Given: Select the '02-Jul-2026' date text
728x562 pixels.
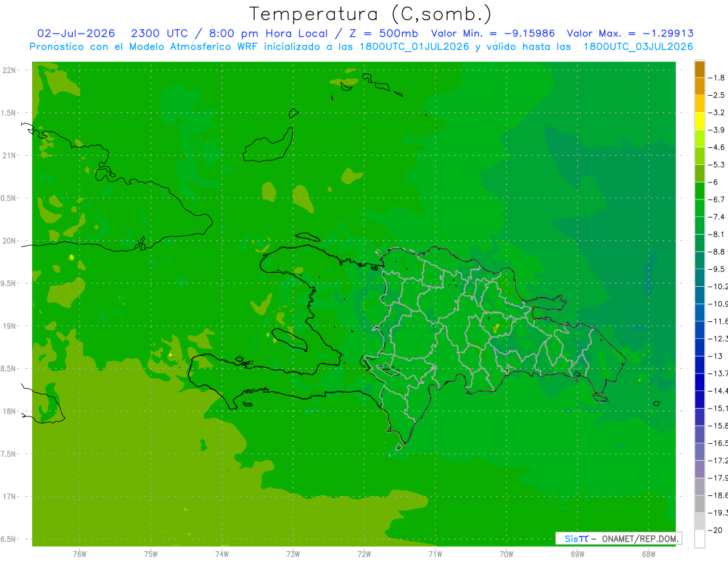Looking at the screenshot, I should pyautogui.click(x=76, y=33).
